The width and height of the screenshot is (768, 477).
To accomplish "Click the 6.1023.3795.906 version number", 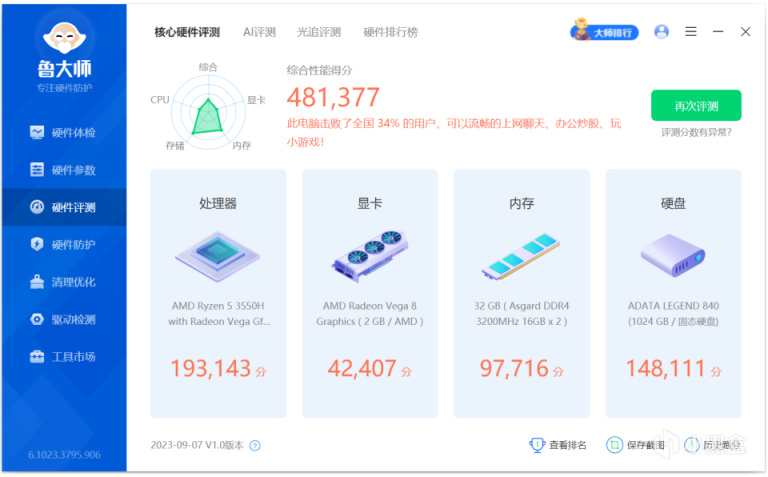I will pyautogui.click(x=64, y=455).
